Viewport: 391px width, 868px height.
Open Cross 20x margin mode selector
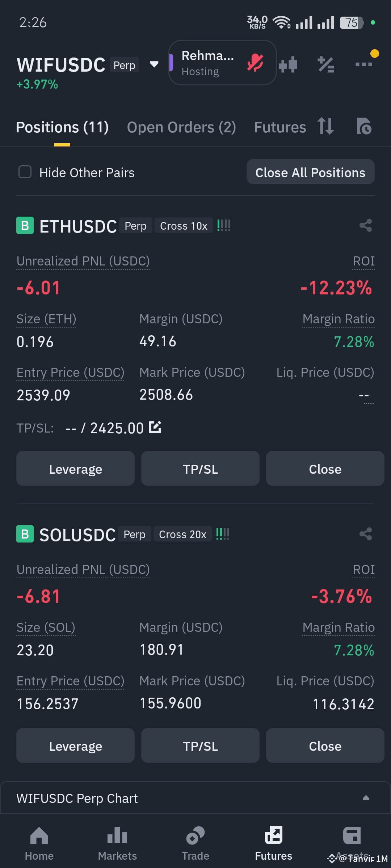(x=182, y=534)
